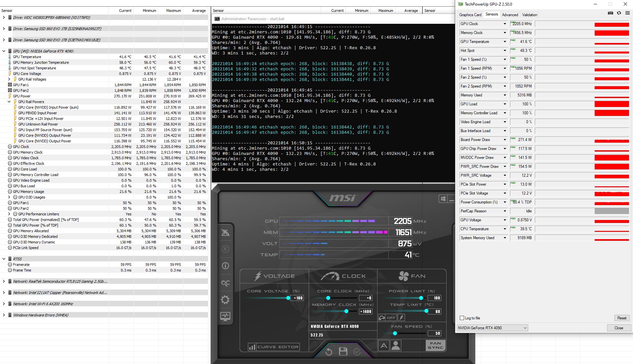The image size is (633, 364).
Task: Take a GPU-Z screenshot with camera icon
Action: [x=610, y=13]
